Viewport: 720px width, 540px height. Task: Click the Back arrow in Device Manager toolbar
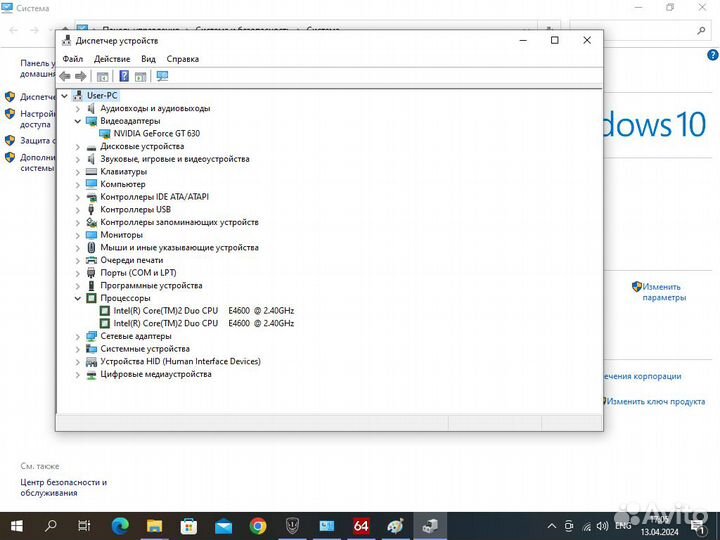[65, 76]
